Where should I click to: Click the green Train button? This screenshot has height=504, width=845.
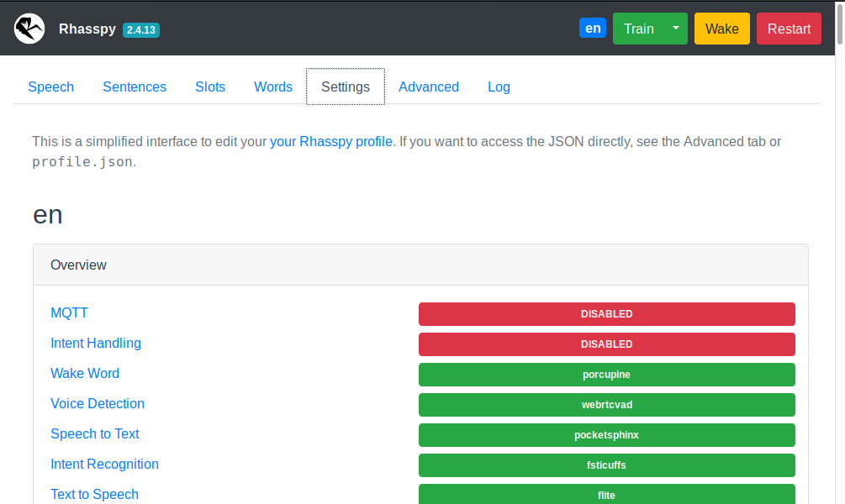tap(639, 29)
